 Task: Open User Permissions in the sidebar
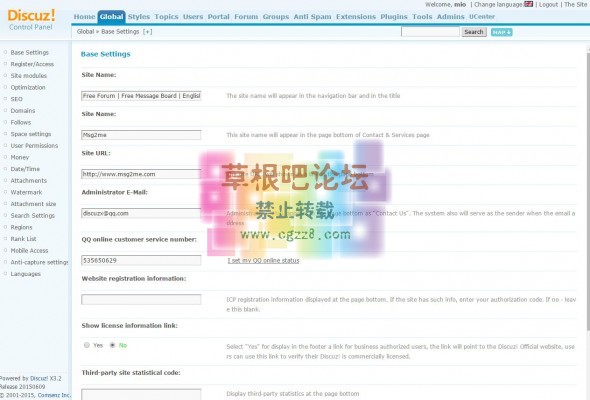point(34,146)
